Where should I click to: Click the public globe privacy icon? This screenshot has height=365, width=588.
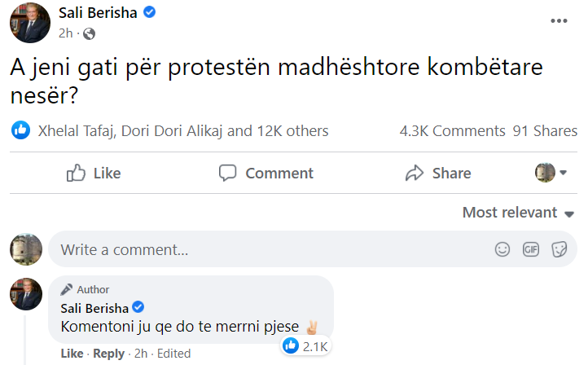[x=89, y=33]
